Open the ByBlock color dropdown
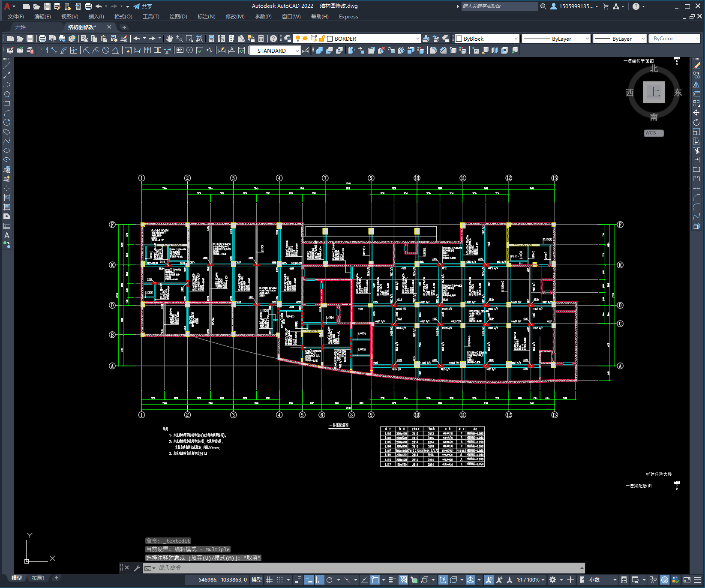This screenshot has width=705, height=588. 516,39
